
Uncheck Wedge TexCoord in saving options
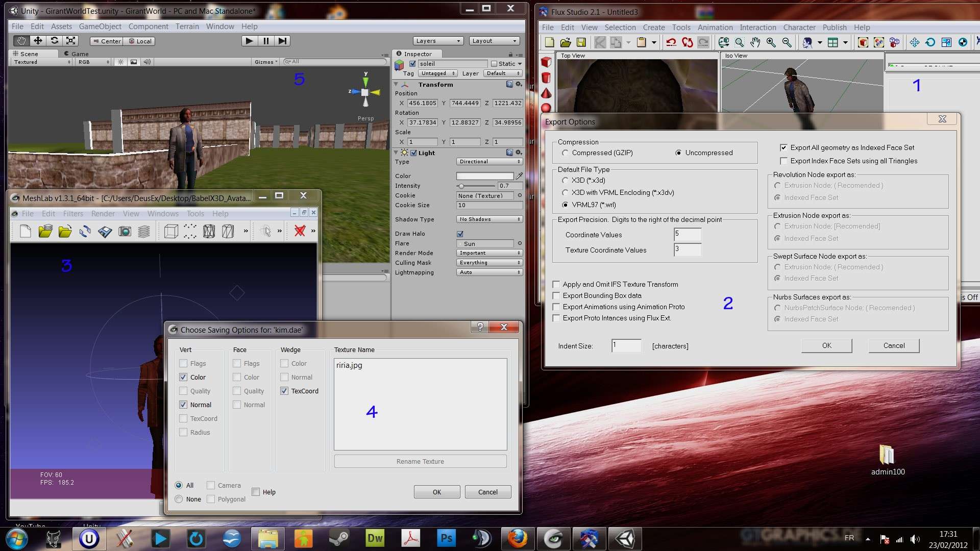pyautogui.click(x=284, y=391)
